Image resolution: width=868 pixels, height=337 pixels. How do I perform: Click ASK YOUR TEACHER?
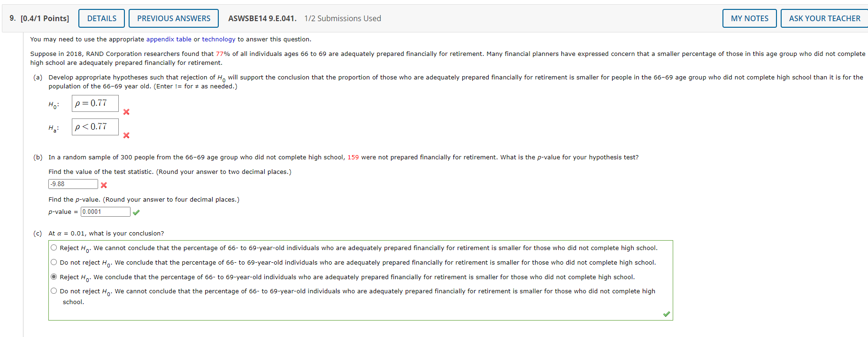click(824, 18)
